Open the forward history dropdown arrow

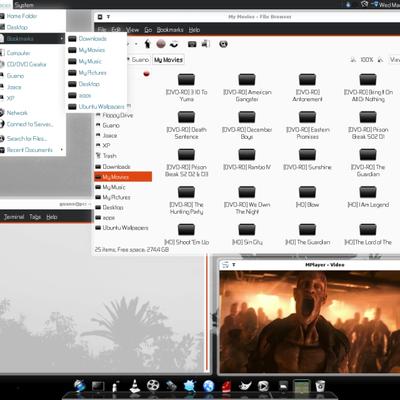point(136,44)
